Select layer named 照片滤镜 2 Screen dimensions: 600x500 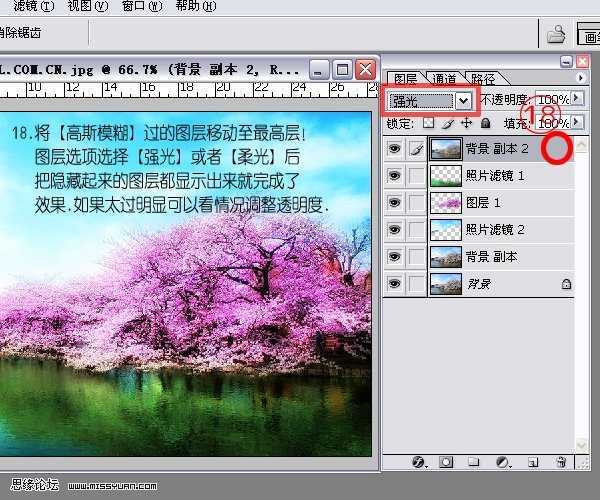click(495, 230)
